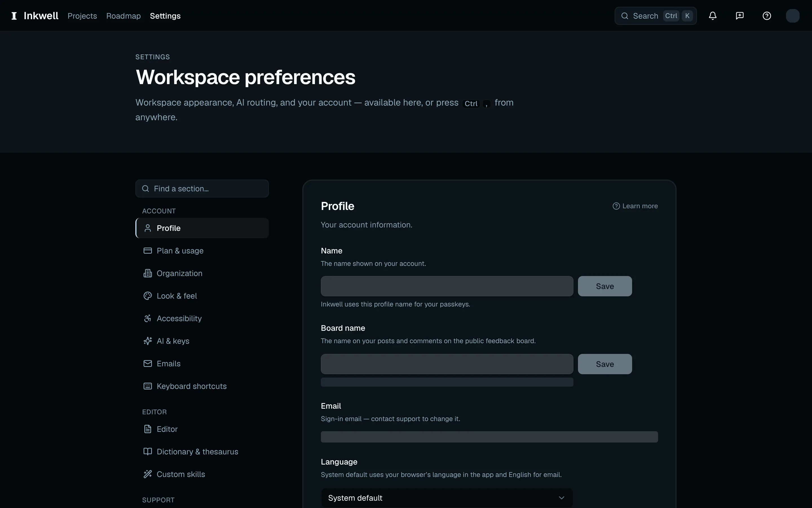Click the AI & keys sparkle icon
This screenshot has width=812, height=508.
coord(148,341)
